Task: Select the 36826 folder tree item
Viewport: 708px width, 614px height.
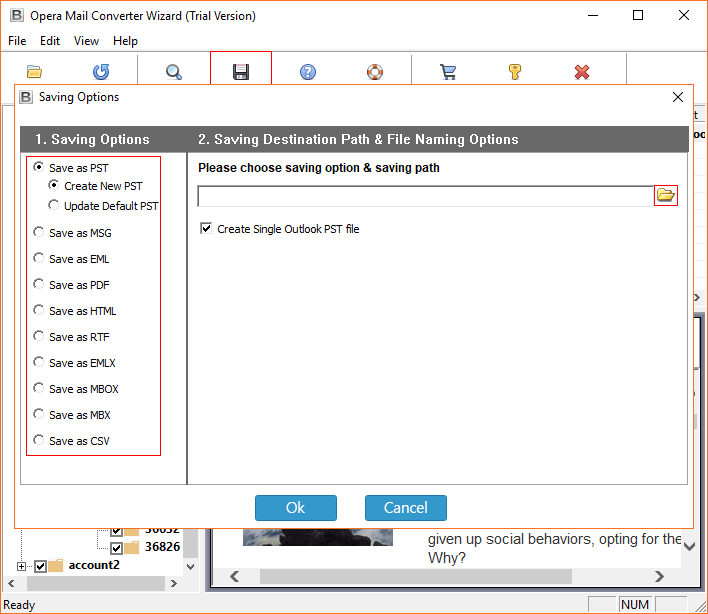Action: (x=162, y=547)
